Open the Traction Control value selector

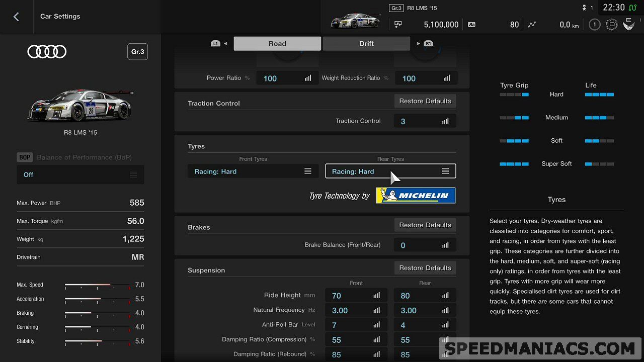coord(425,121)
